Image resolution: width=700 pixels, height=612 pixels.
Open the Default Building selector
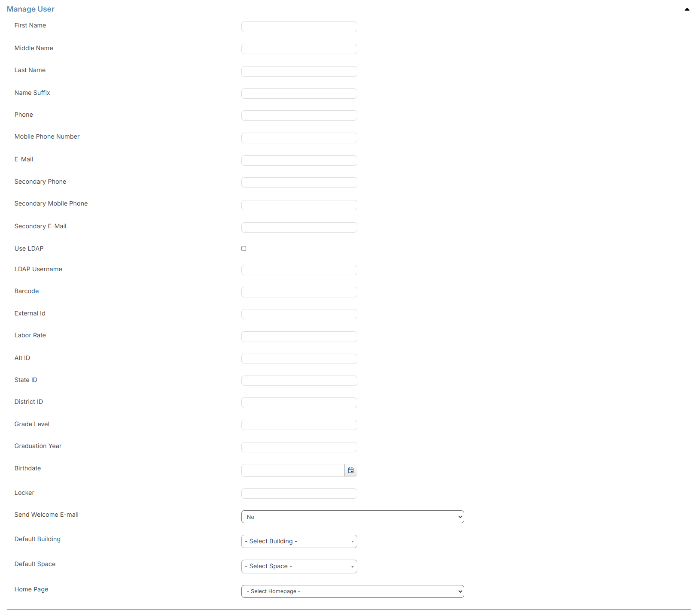298,541
